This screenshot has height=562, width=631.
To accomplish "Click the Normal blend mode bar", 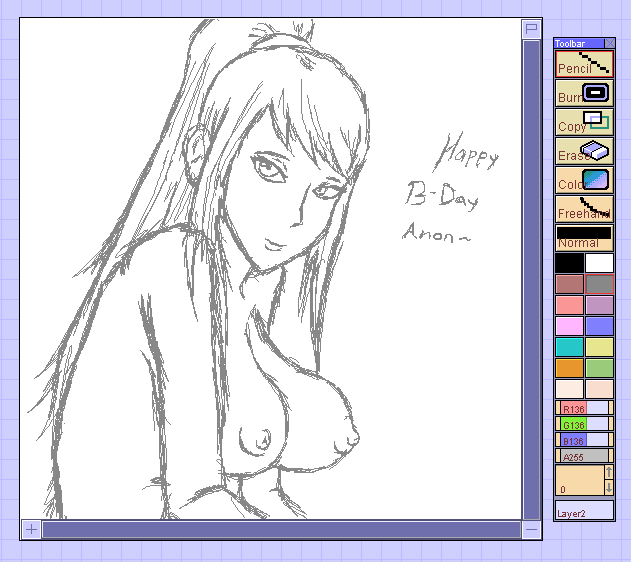I will point(584,238).
